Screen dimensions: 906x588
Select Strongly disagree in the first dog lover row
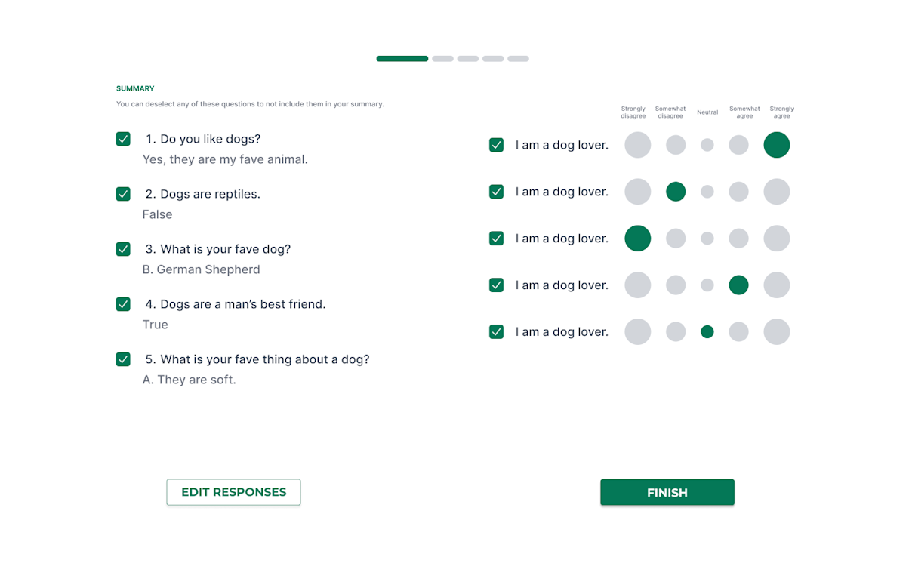click(x=638, y=145)
